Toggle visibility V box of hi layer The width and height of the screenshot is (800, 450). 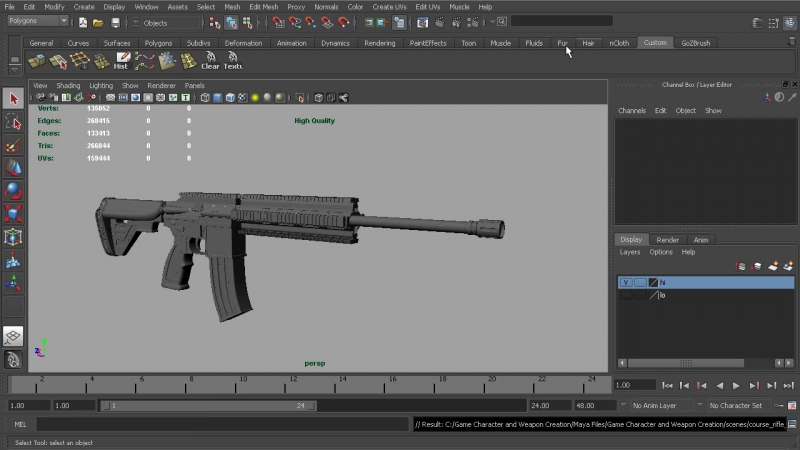tap(626, 283)
